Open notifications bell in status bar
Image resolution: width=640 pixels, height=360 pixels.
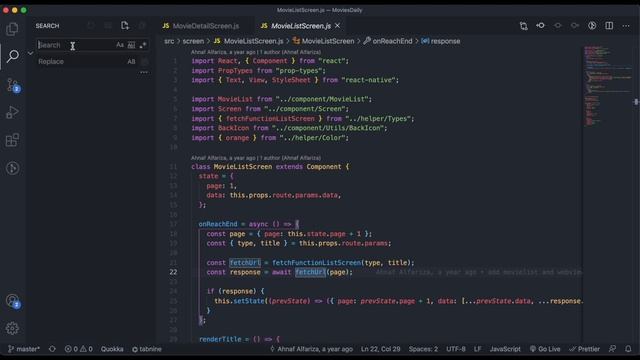(x=628, y=349)
